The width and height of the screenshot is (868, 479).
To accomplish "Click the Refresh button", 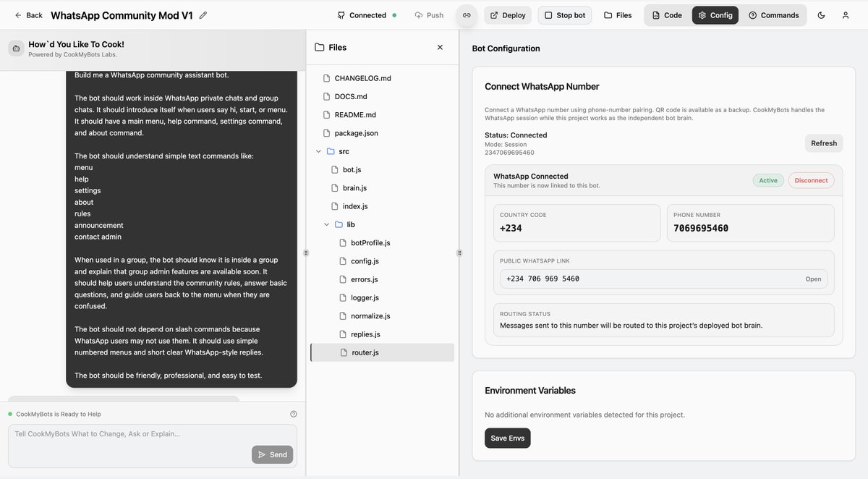I will point(824,143).
